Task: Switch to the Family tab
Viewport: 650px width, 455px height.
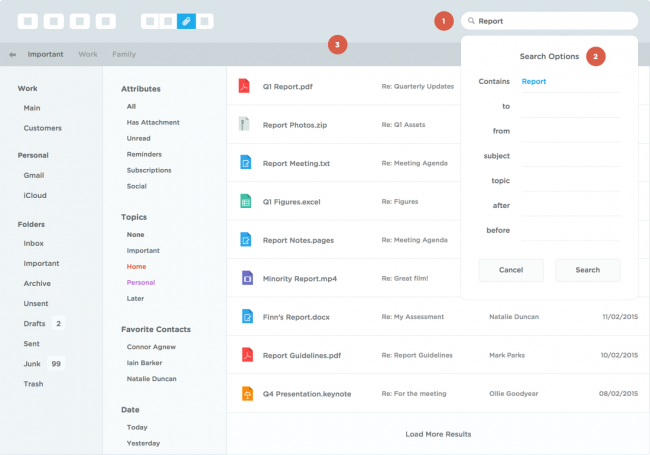Action: tap(124, 54)
